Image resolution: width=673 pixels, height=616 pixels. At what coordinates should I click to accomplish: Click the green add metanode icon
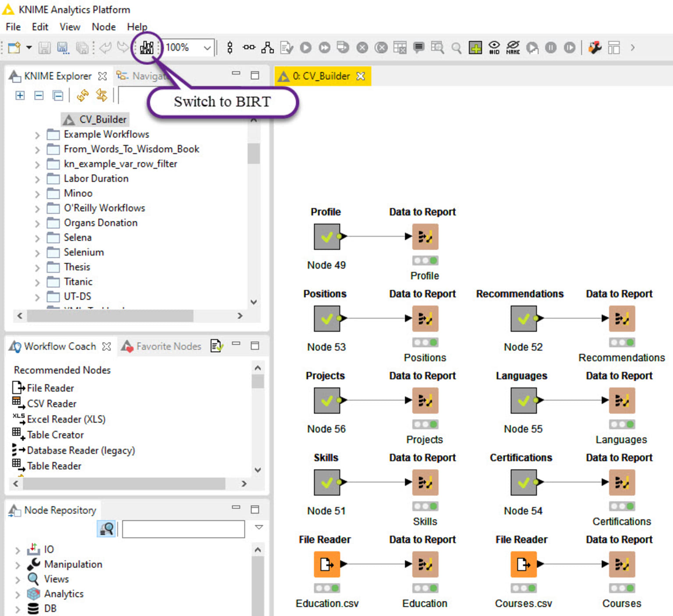(475, 47)
